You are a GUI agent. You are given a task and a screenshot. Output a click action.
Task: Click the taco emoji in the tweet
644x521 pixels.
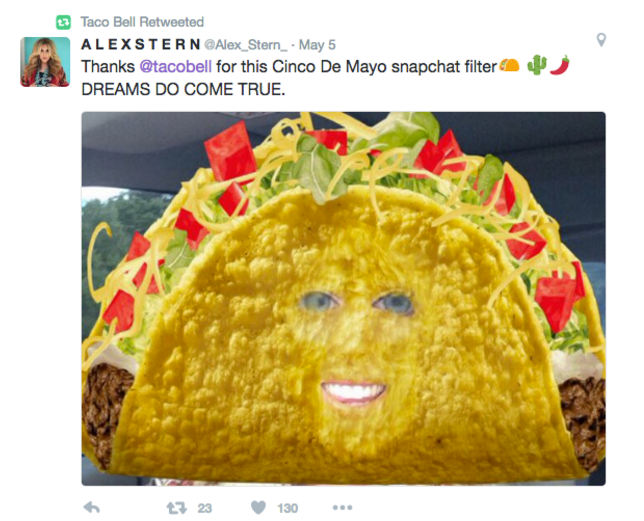(x=509, y=66)
